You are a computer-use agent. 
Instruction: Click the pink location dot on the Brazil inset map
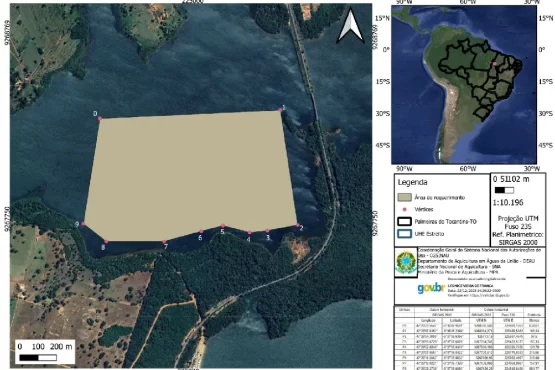coord(494,64)
